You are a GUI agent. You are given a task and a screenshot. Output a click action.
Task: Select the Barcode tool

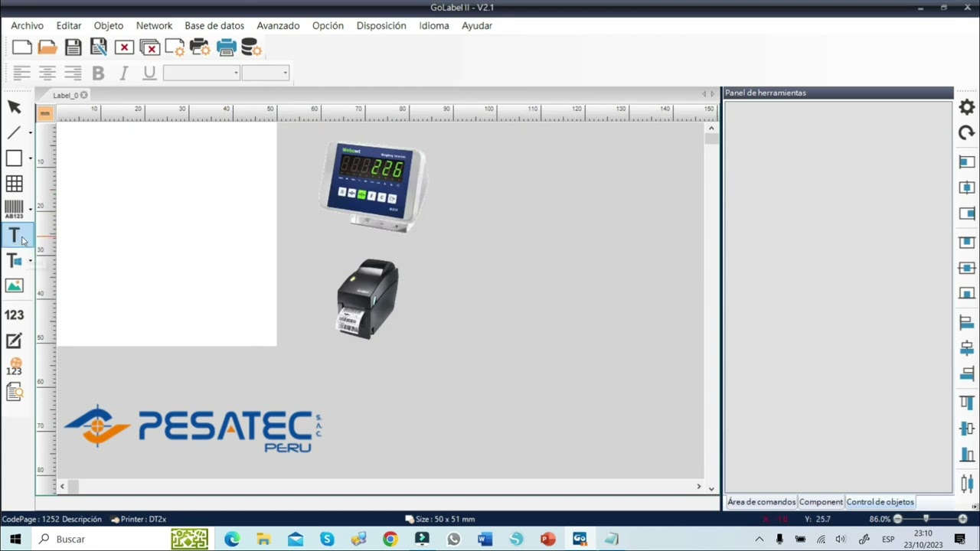pyautogui.click(x=14, y=209)
